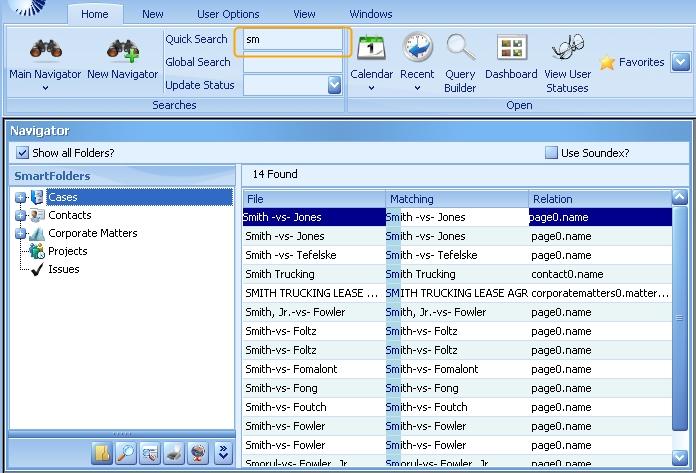Sort by the File column header
The image size is (696, 473).
pos(314,199)
